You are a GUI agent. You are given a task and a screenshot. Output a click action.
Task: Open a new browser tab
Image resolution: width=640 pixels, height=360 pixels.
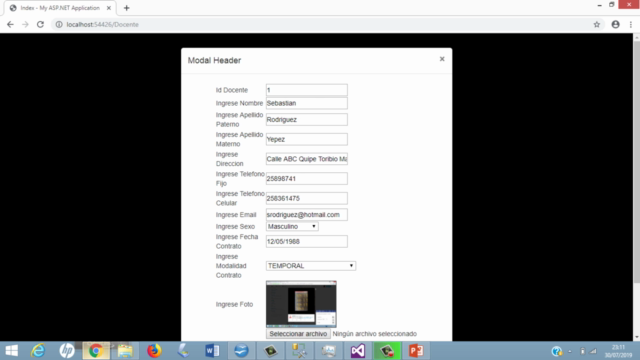127,8
